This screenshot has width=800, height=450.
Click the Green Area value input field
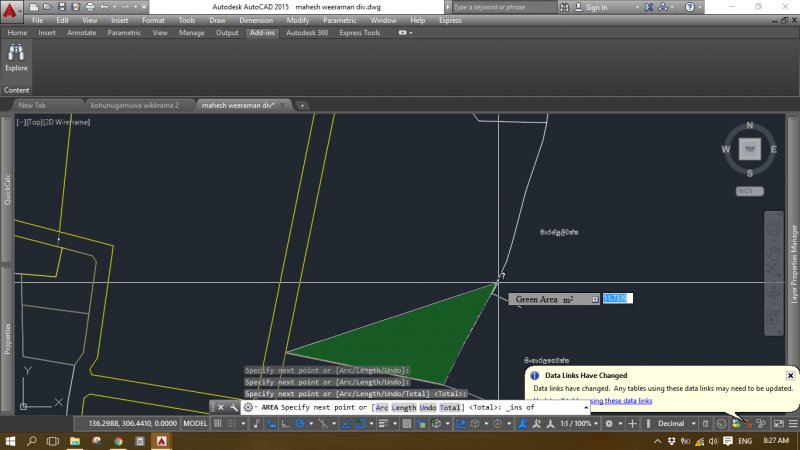pyautogui.click(x=617, y=298)
